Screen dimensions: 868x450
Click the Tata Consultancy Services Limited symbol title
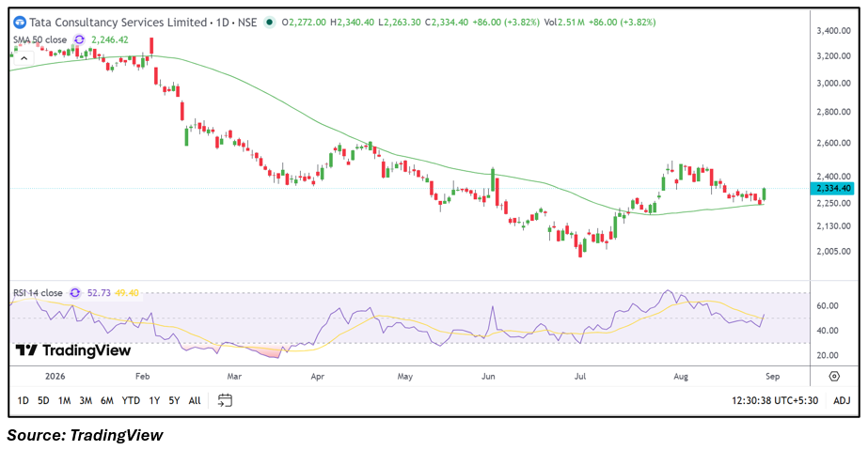(x=118, y=23)
